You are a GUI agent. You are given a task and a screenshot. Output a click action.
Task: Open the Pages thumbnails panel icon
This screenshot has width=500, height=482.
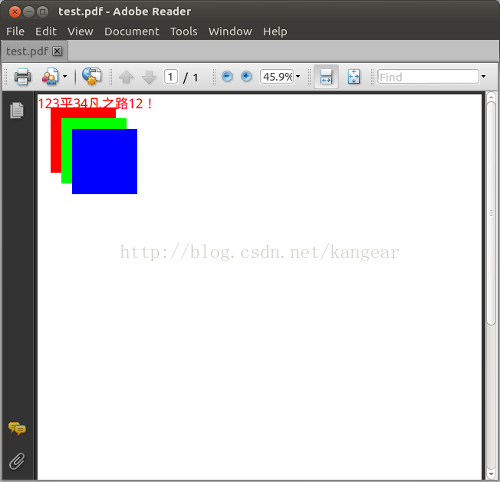17,110
